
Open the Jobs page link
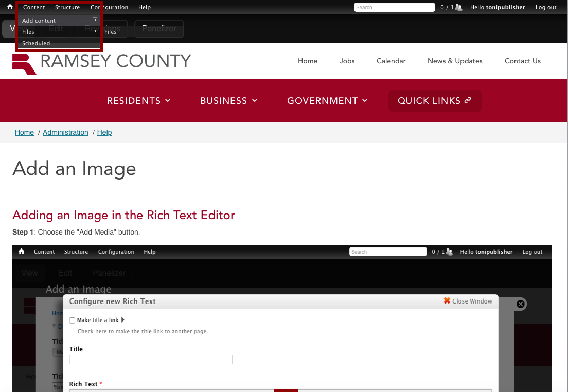click(347, 61)
